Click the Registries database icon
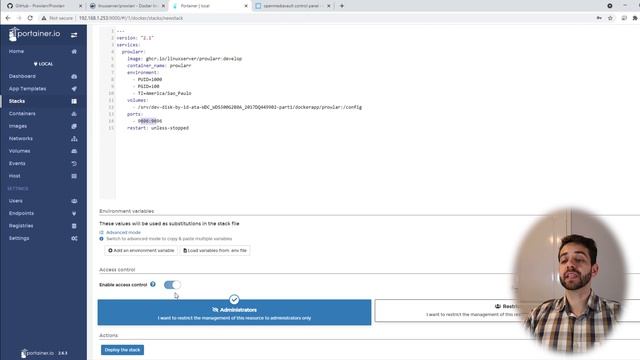This screenshot has height=360, width=640. coord(74,226)
